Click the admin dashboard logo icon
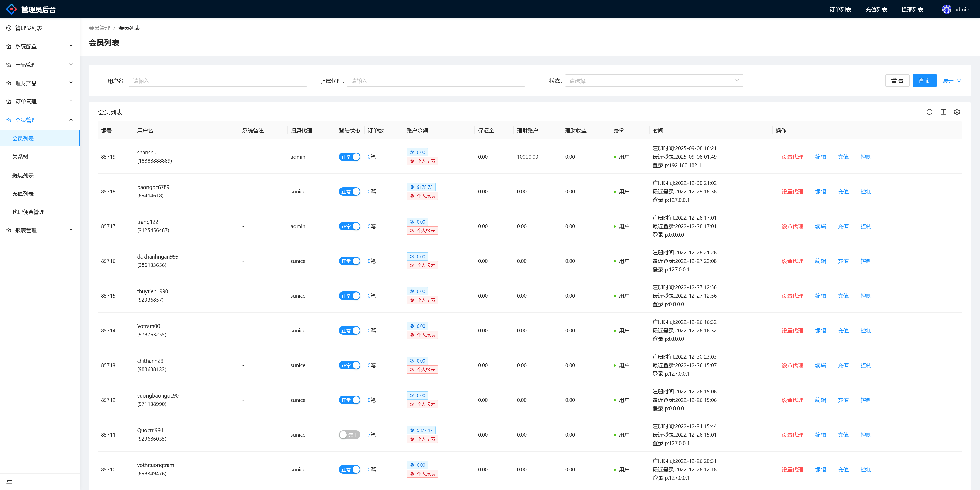This screenshot has height=490, width=980. [11, 9]
